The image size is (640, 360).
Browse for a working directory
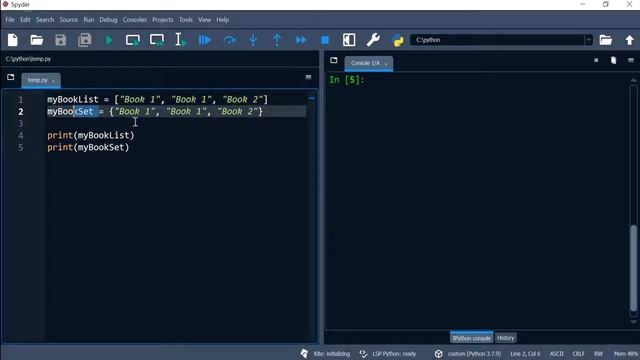tap(606, 40)
